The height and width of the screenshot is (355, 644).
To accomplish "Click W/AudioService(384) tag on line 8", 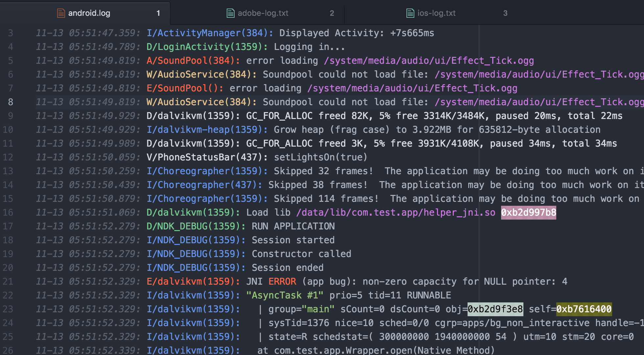I will pyautogui.click(x=202, y=102).
